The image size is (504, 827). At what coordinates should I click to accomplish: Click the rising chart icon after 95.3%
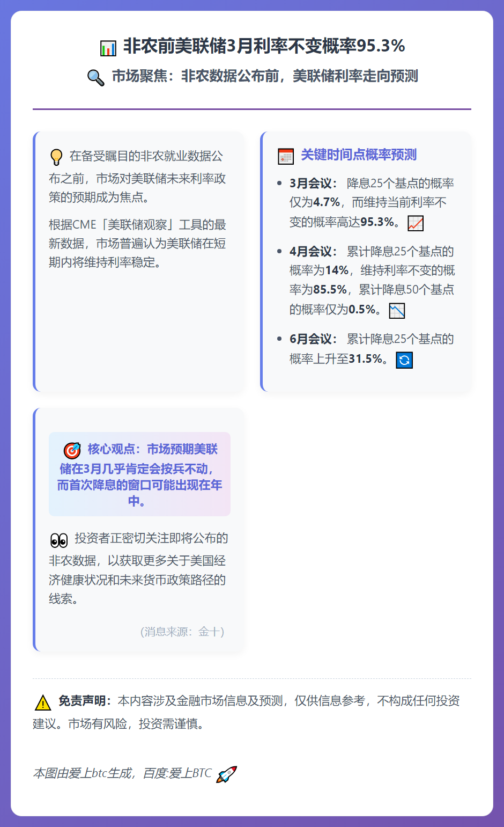tap(416, 223)
